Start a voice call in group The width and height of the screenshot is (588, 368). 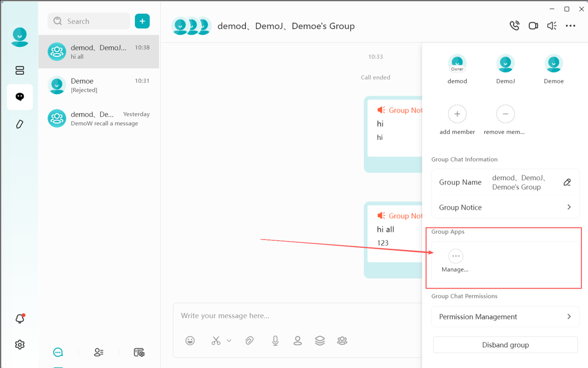(x=514, y=26)
